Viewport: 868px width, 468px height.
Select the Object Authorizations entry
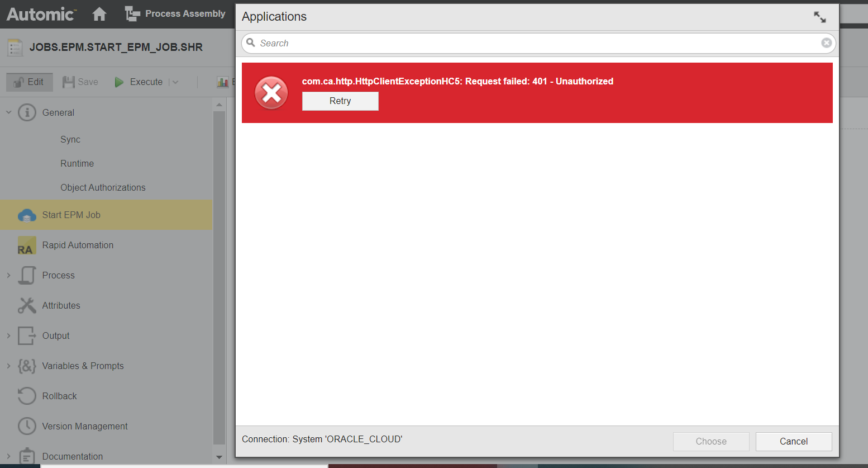click(103, 187)
